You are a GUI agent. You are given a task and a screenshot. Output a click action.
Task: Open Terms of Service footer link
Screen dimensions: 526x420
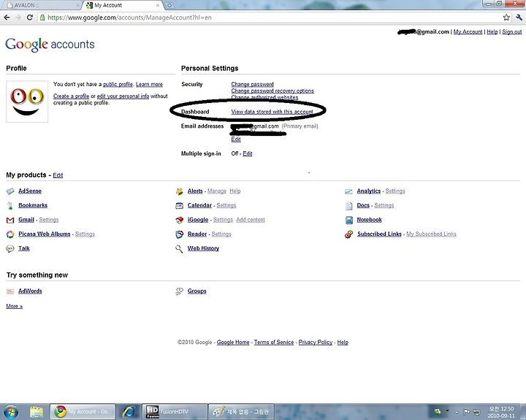pos(274,342)
